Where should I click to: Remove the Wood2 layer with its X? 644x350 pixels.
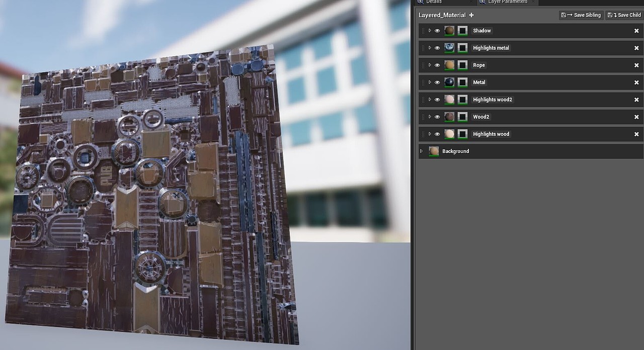(636, 117)
